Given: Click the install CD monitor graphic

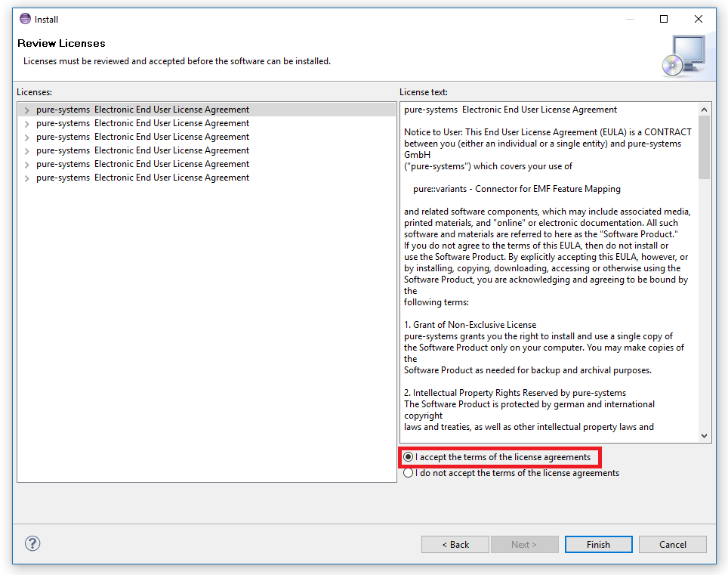Looking at the screenshot, I should pyautogui.click(x=683, y=57).
